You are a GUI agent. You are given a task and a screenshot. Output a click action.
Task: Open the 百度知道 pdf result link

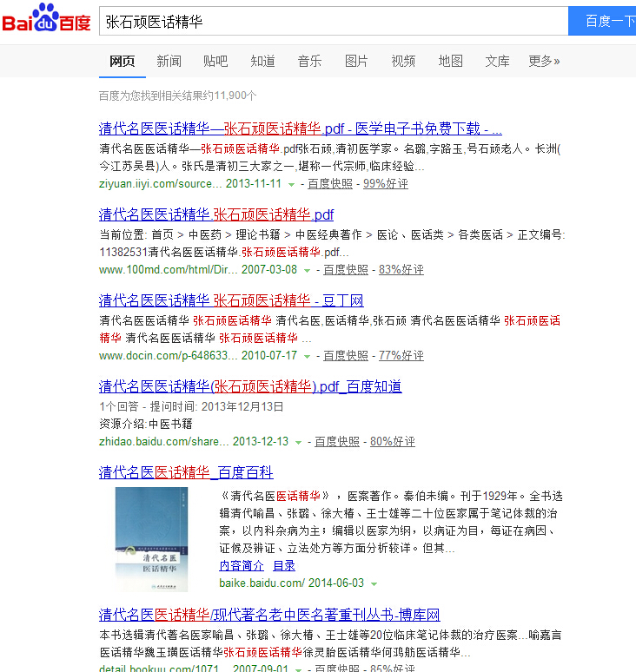tap(250, 386)
